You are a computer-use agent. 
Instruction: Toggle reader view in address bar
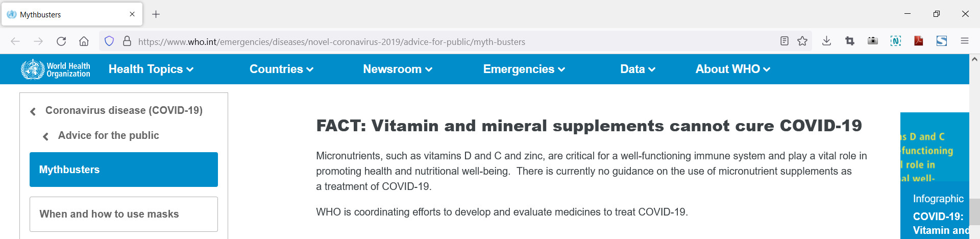pos(785,41)
